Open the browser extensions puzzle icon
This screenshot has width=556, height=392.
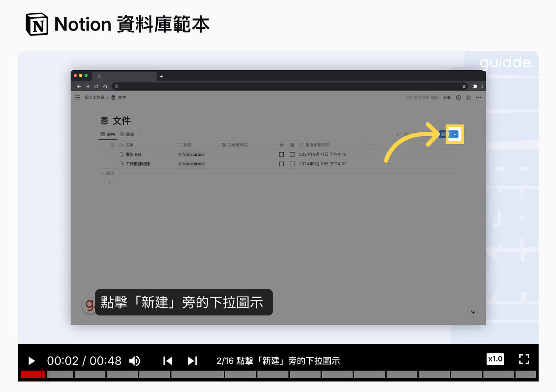click(x=475, y=86)
